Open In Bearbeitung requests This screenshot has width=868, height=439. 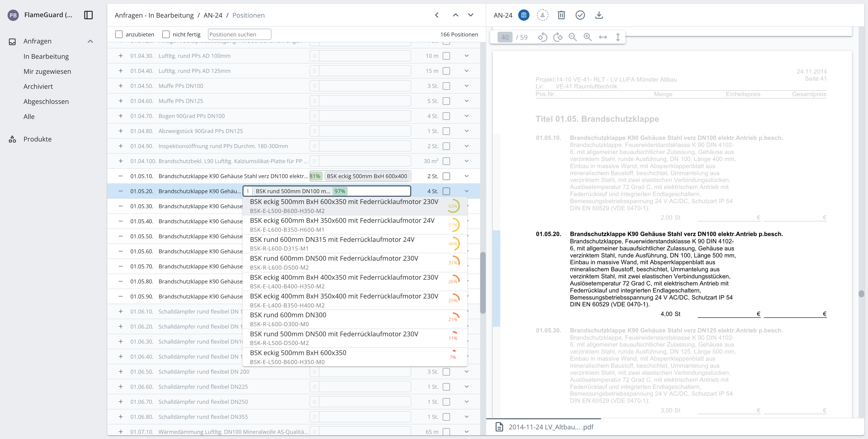click(x=46, y=56)
